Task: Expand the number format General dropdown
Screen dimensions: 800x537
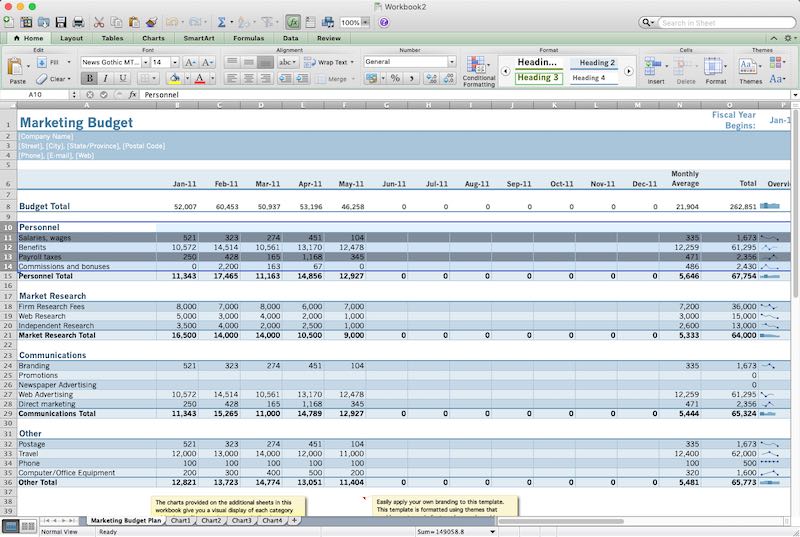Action: [452, 62]
